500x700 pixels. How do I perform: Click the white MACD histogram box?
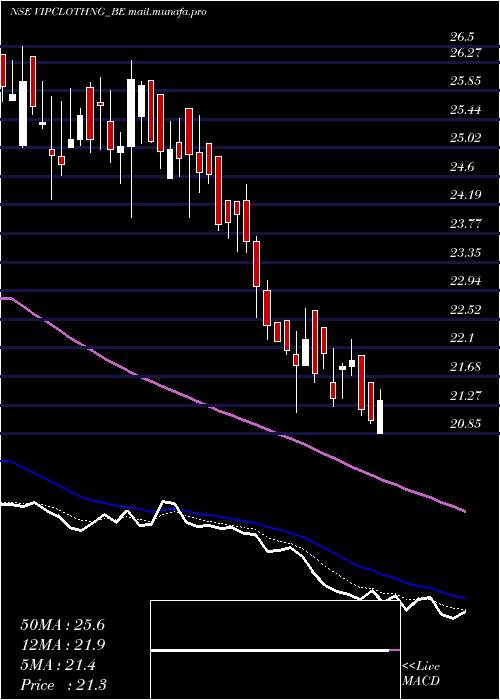[275, 650]
